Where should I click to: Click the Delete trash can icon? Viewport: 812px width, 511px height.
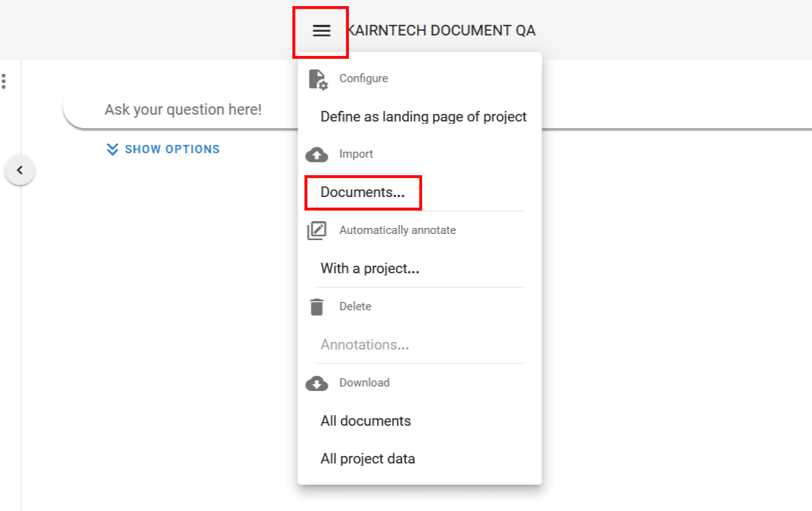(316, 306)
